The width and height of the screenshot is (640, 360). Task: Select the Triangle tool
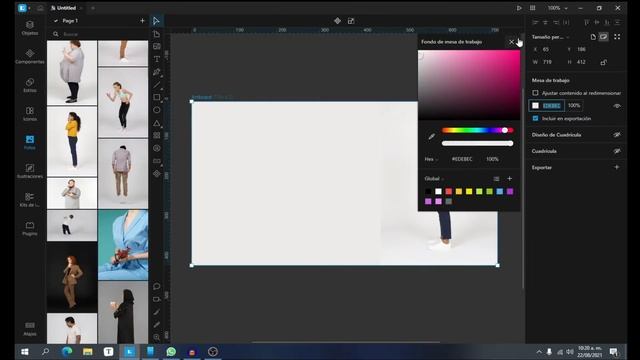pos(157,123)
